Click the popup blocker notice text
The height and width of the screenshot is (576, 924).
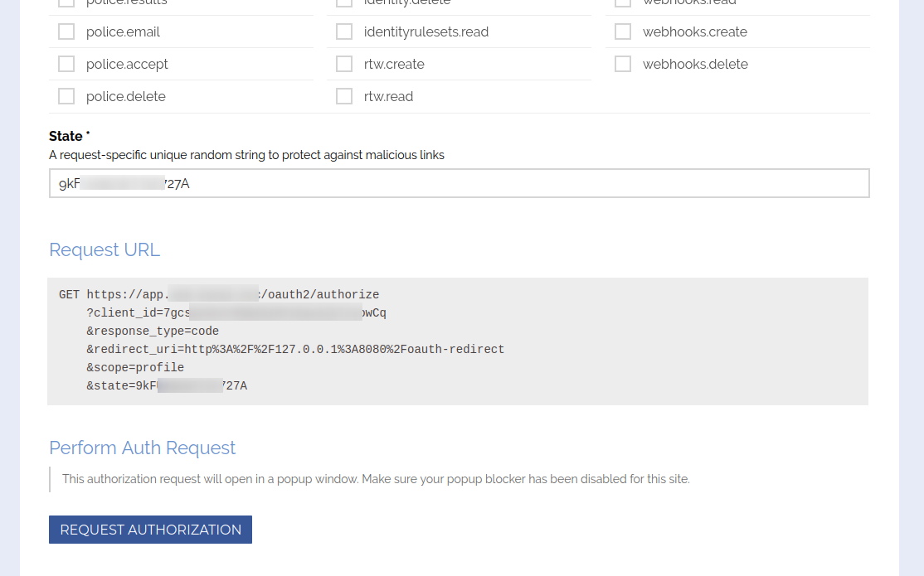click(376, 479)
